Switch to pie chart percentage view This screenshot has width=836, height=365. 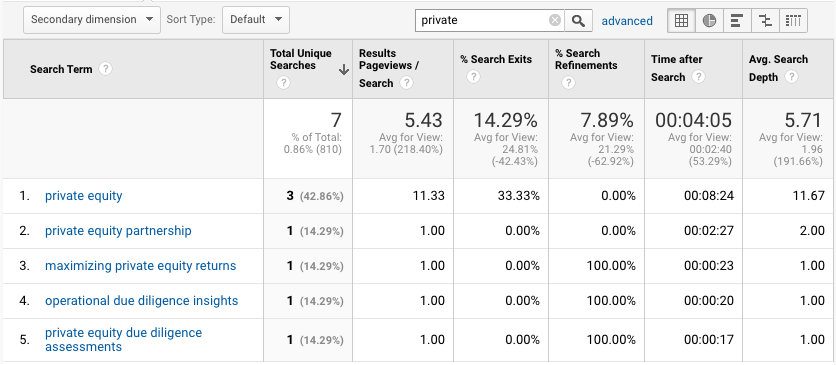(x=709, y=21)
